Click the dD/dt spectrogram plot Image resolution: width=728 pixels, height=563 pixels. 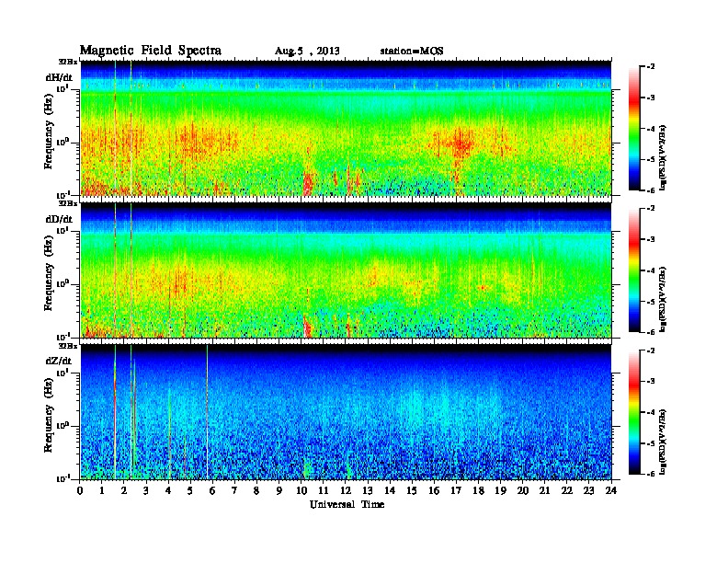tap(346, 270)
